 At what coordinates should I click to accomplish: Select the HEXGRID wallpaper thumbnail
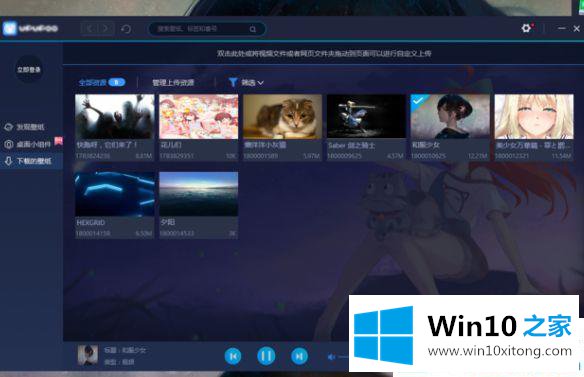pos(115,194)
